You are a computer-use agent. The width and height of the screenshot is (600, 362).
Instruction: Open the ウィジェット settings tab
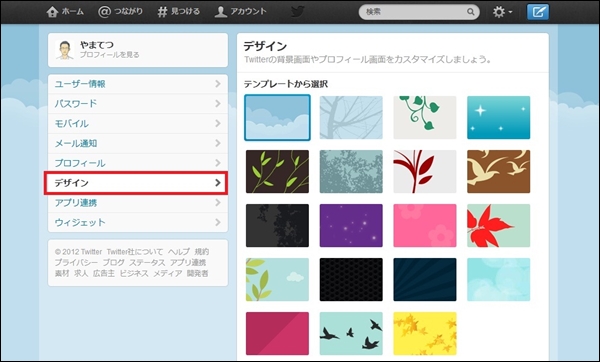point(138,222)
